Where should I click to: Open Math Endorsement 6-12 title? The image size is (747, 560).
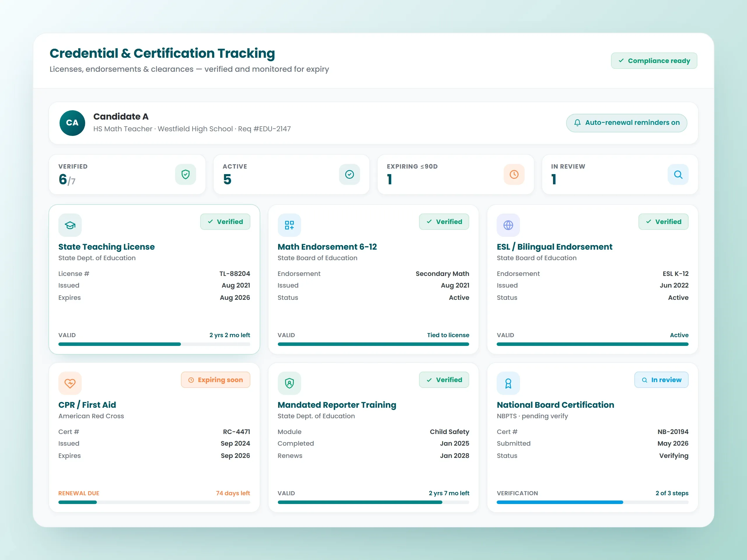327,247
